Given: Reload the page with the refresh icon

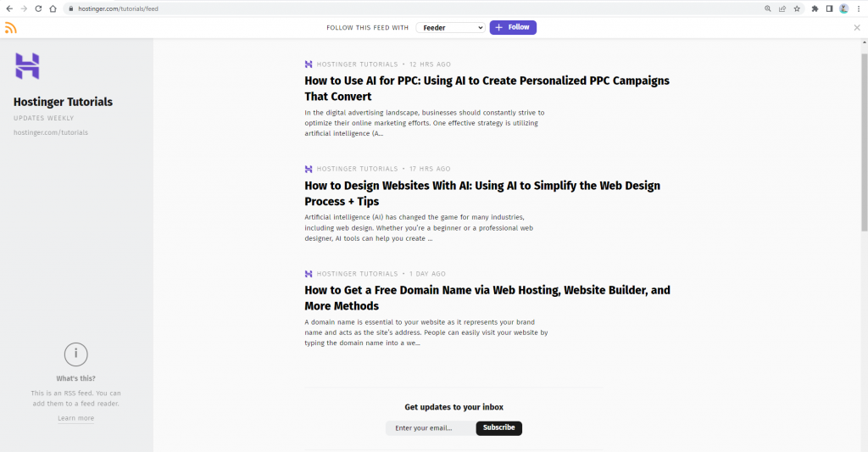Looking at the screenshot, I should pos(38,8).
